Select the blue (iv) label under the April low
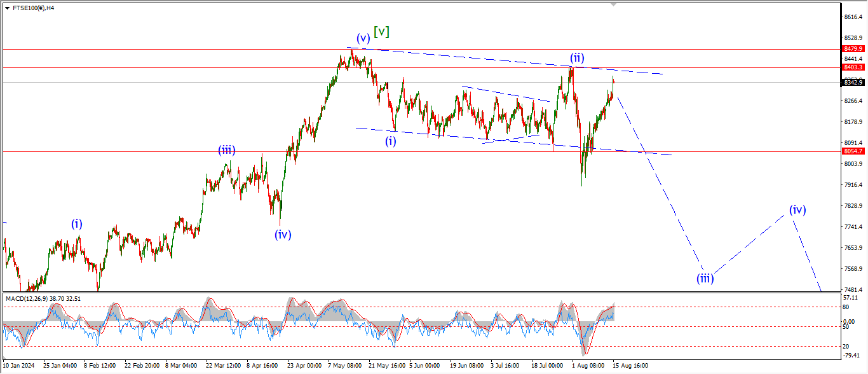Viewport: 868px width, 374px height. click(283, 235)
